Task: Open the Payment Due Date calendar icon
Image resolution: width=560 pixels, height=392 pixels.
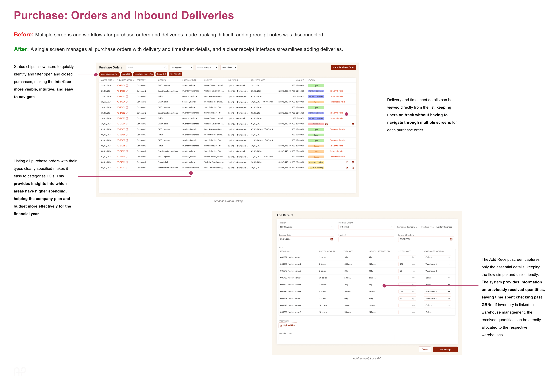Action: coord(451,239)
